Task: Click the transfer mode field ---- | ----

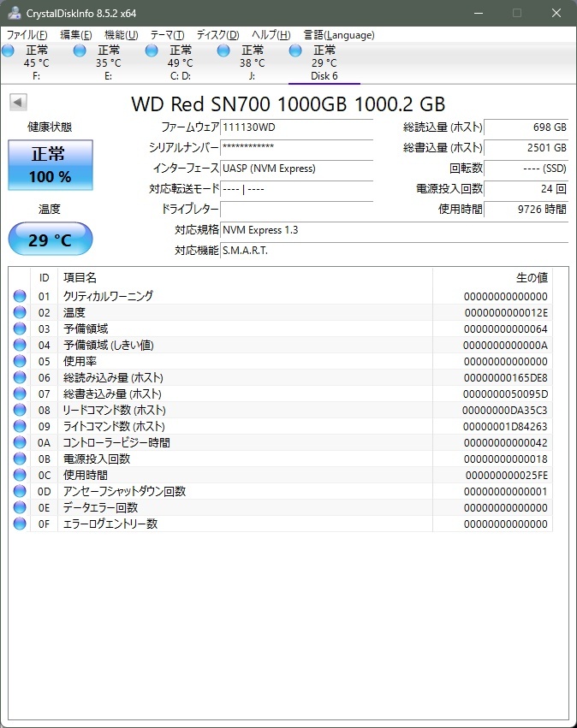Action: [296, 188]
